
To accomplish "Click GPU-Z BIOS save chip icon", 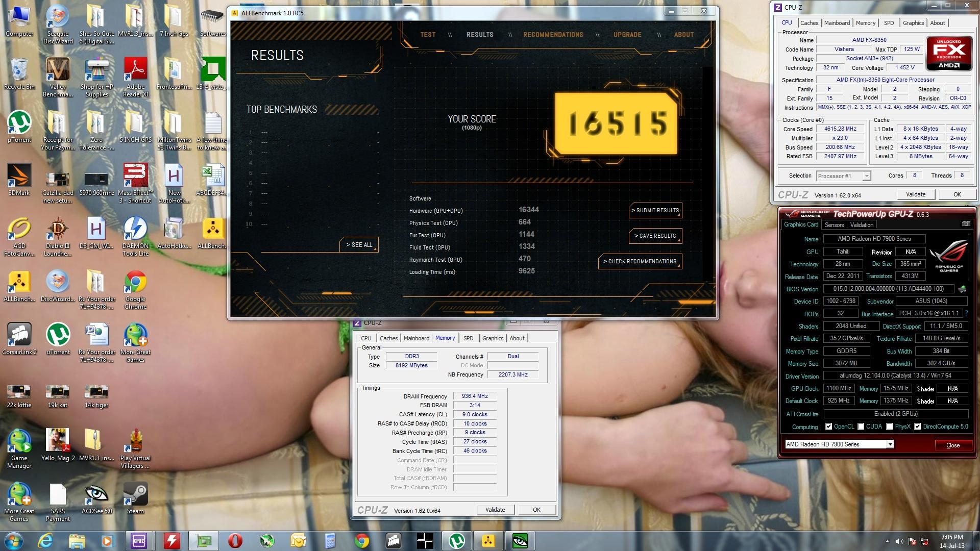I will tap(962, 289).
